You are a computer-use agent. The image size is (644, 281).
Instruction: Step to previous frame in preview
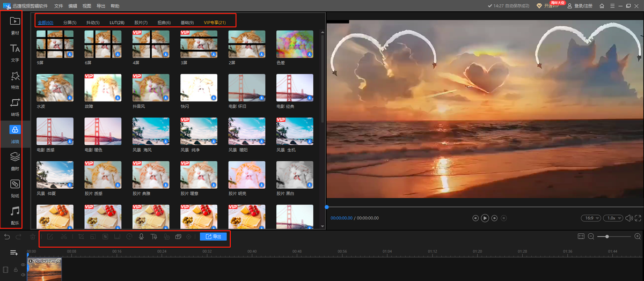coord(475,218)
